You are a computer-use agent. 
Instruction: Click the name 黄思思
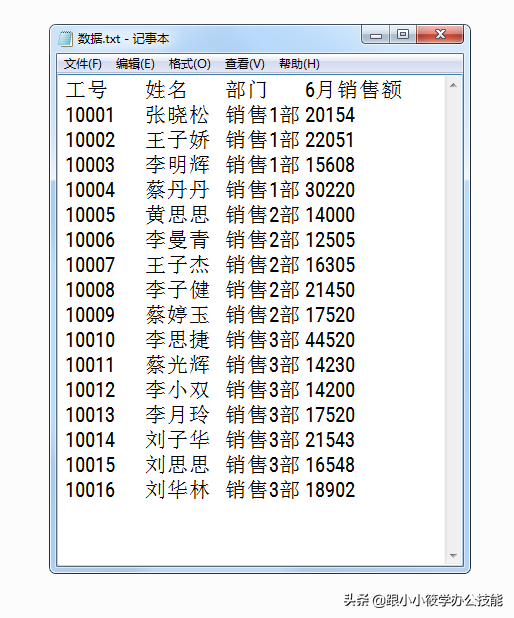pos(177,215)
